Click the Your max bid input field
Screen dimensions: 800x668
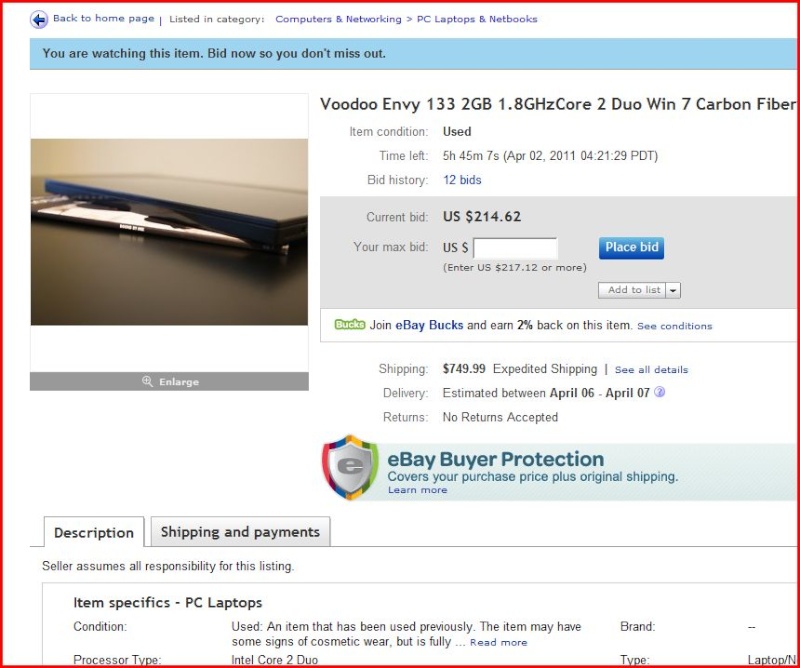(515, 249)
